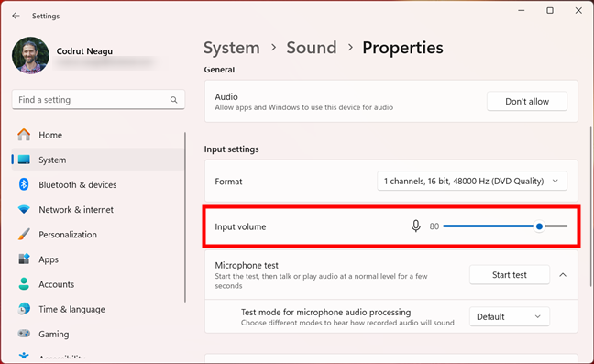Click the Input volume slider thumb

point(539,226)
